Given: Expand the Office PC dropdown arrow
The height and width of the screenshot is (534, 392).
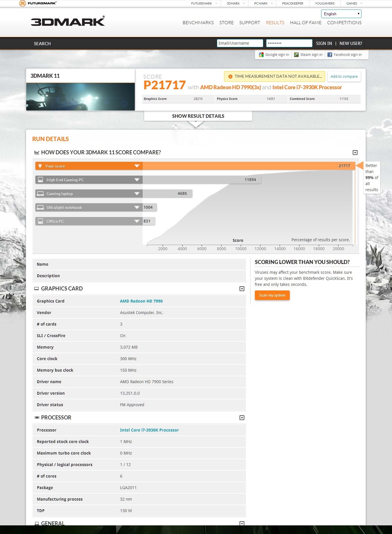Looking at the screenshot, I should (137, 221).
